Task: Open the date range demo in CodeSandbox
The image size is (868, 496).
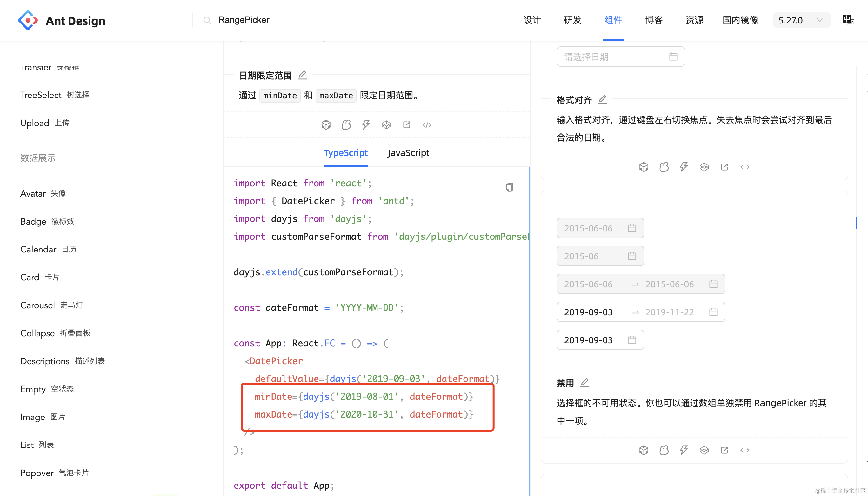Action: click(326, 125)
